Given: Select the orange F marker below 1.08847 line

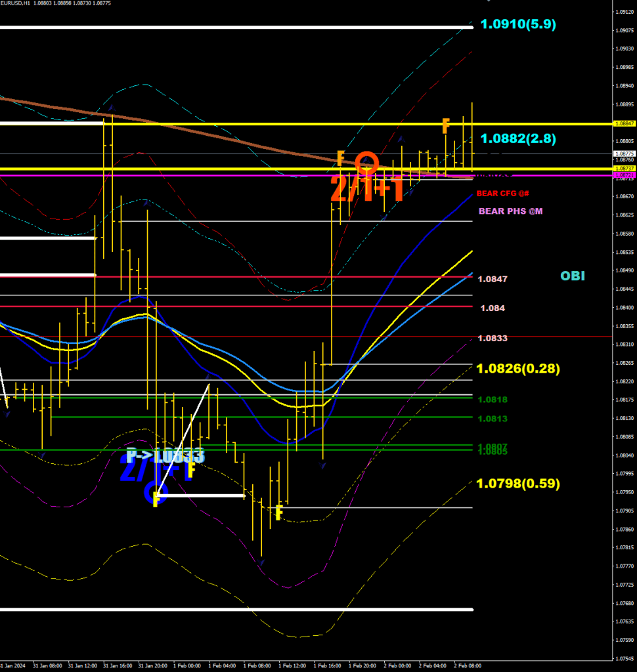Looking at the screenshot, I should tap(445, 125).
